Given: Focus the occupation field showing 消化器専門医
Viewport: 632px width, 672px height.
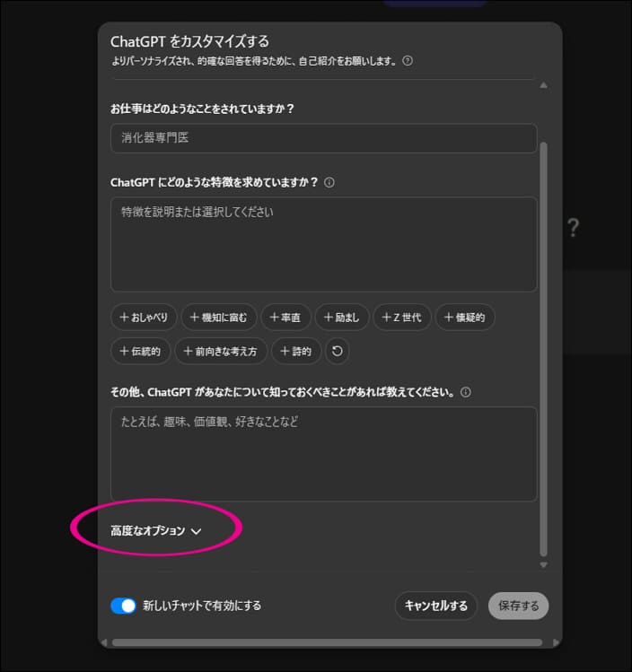Looking at the screenshot, I should click(x=324, y=138).
